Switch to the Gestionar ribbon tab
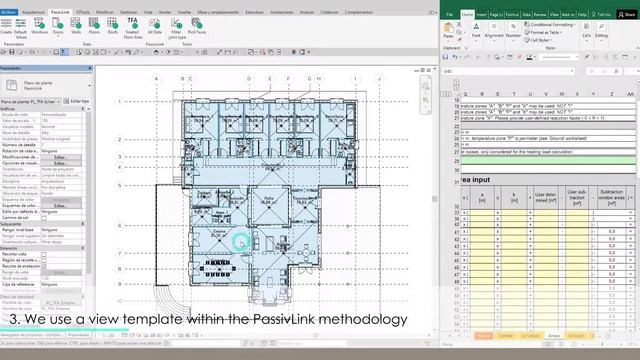 click(129, 12)
